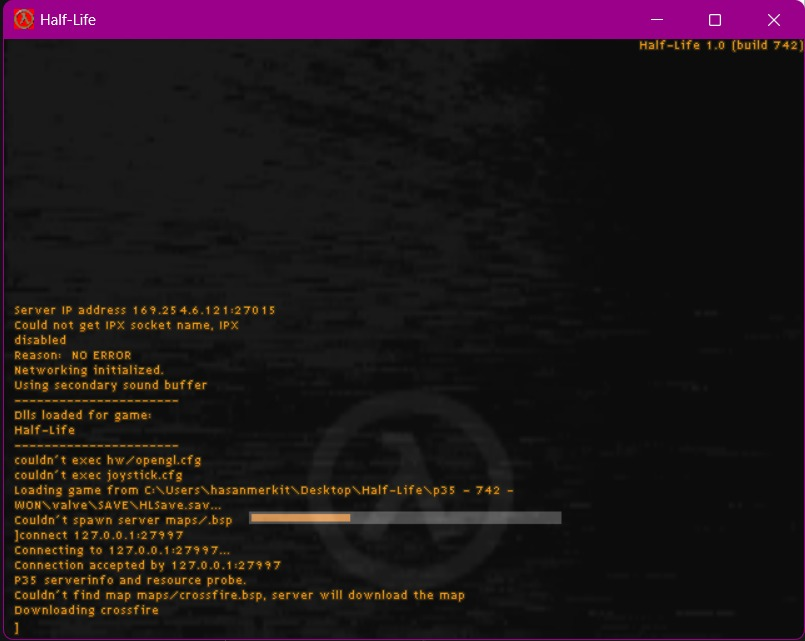Viewport: 805px width, 641px height.
Task: Click the Server IP address line
Action: pyautogui.click(x=145, y=310)
